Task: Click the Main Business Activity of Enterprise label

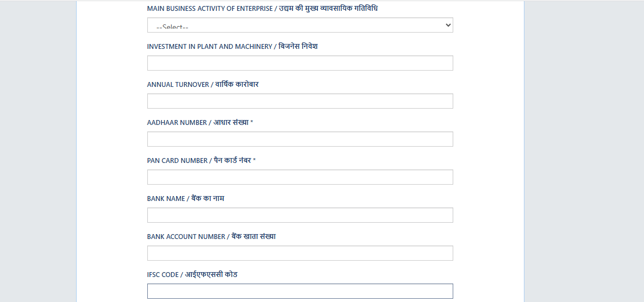Action: click(x=262, y=9)
